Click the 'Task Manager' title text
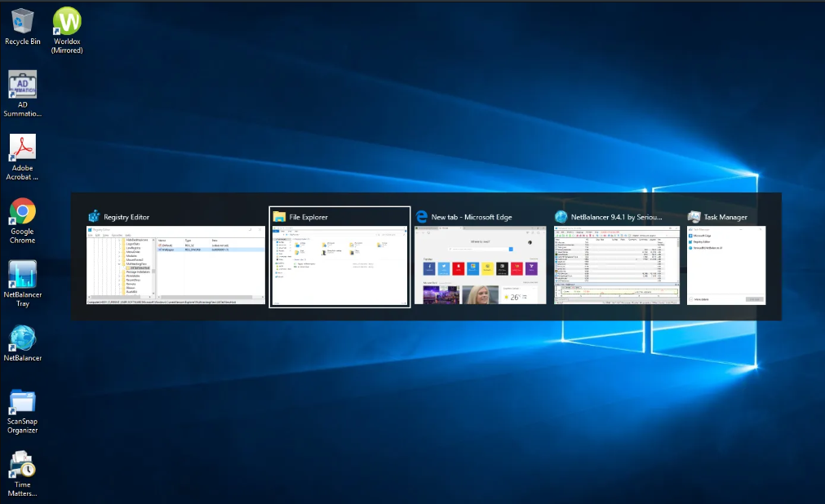This screenshot has height=504, width=825. coord(725,217)
